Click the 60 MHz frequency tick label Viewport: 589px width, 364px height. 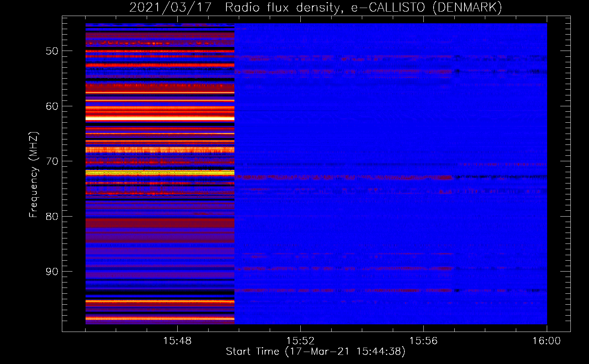pos(52,106)
